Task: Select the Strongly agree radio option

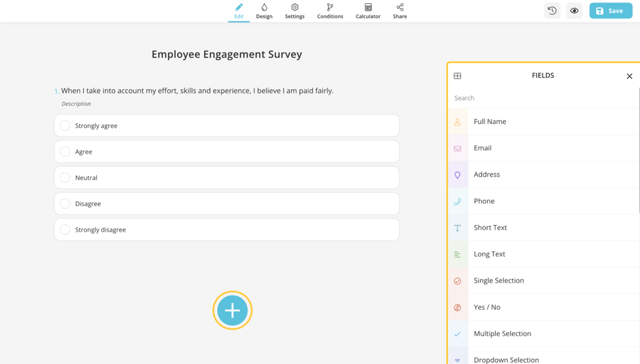Action: 65,126
